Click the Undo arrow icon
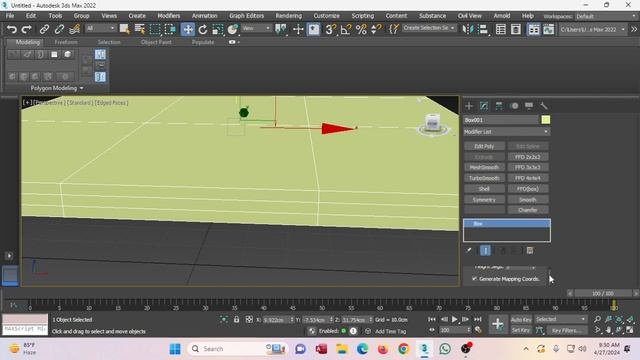Image resolution: width=640 pixels, height=360 pixels. tap(12, 29)
